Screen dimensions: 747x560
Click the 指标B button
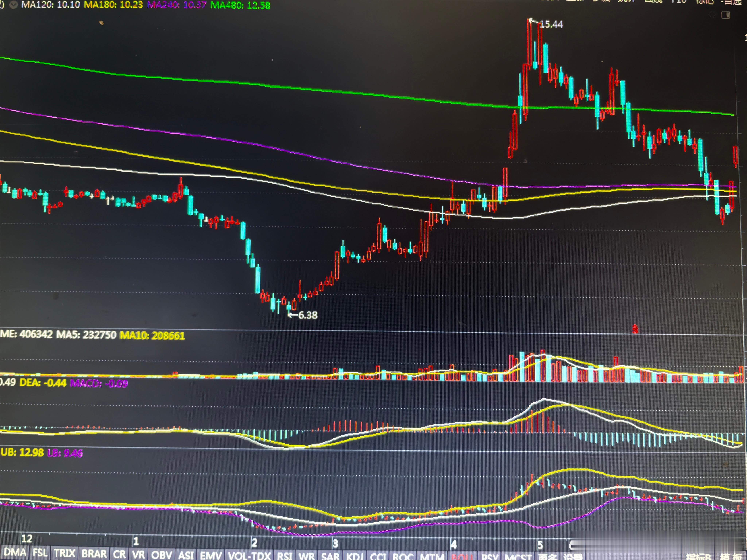point(698,557)
